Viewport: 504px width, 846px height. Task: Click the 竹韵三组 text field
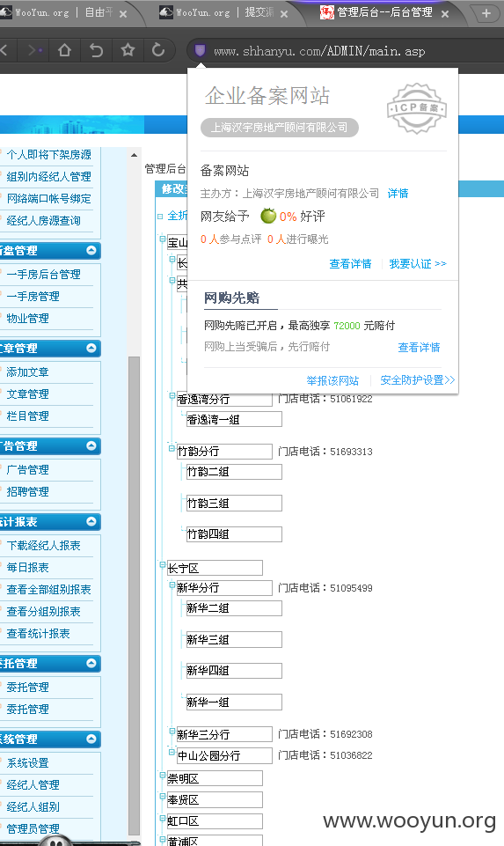[x=234, y=504]
